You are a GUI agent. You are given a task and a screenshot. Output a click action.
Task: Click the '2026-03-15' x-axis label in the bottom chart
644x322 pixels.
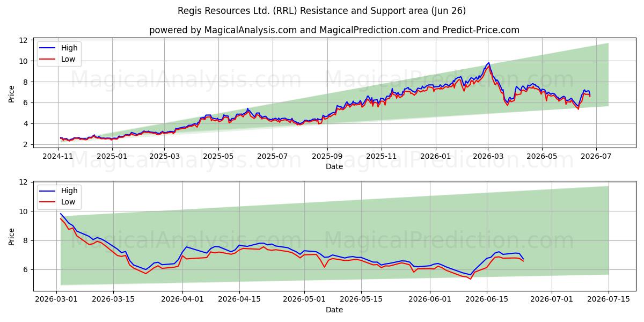pyautogui.click(x=113, y=299)
